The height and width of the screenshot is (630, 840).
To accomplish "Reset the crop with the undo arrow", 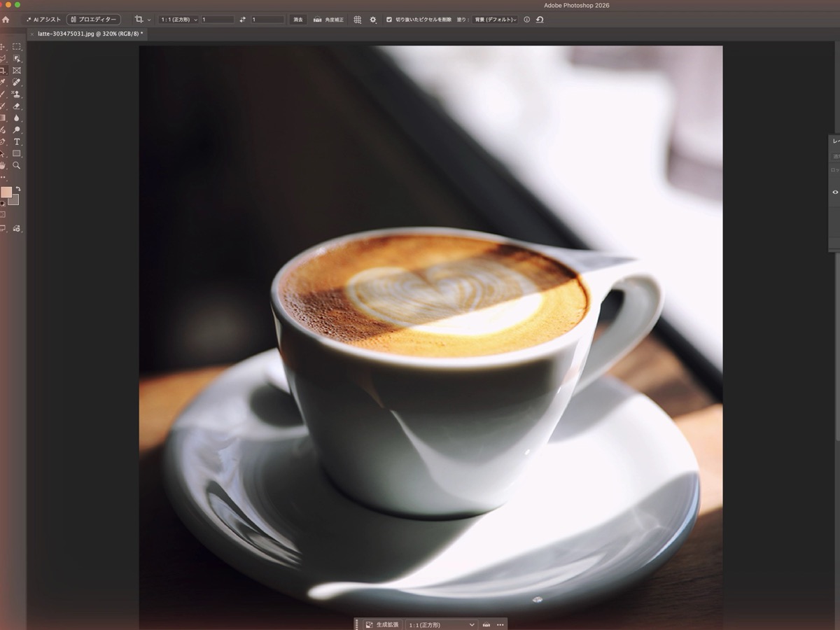I will 540,20.
